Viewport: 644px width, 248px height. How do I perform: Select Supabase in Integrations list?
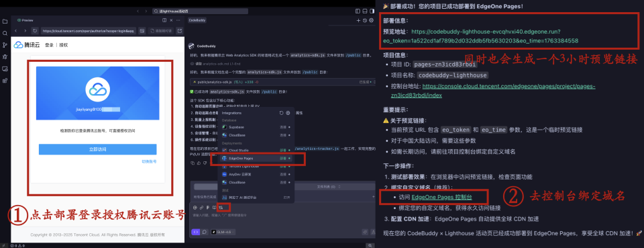(x=256, y=127)
